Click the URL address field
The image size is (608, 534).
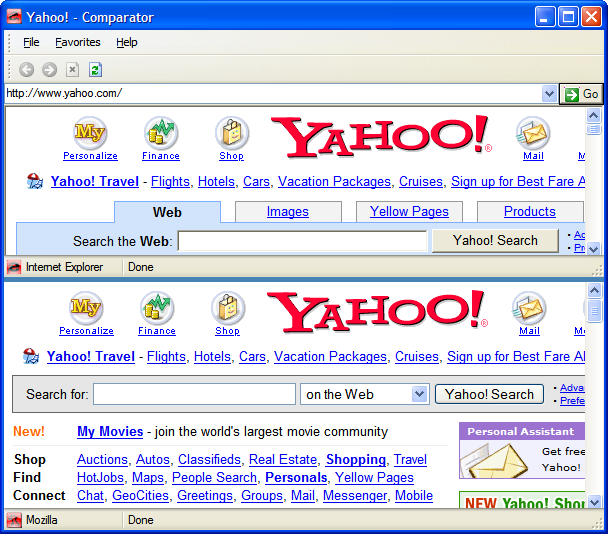click(273, 93)
